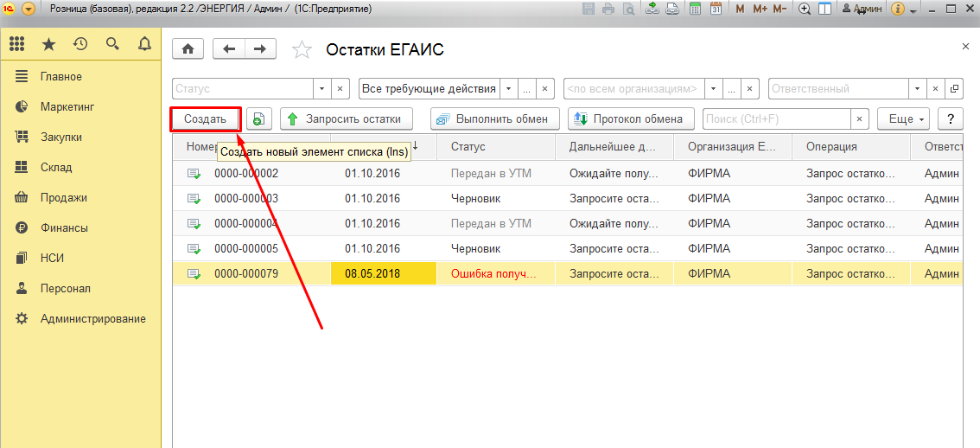Click into the Поиск (Ctrl+F) field
The image size is (980, 448).
tap(777, 118)
